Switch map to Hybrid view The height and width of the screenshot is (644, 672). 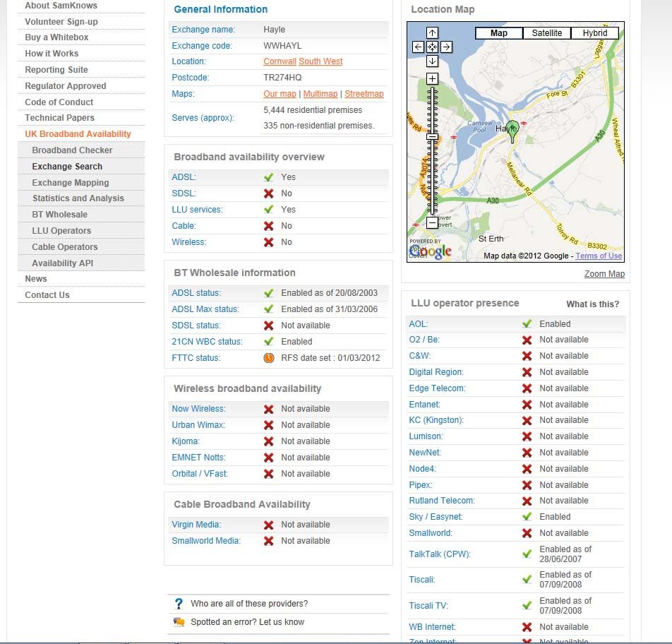tap(595, 33)
